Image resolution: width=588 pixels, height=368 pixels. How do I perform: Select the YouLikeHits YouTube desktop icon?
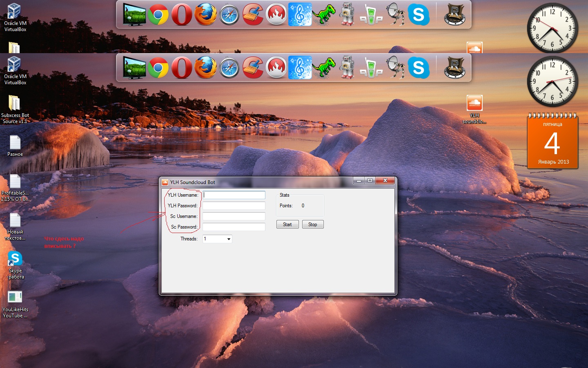(x=15, y=304)
